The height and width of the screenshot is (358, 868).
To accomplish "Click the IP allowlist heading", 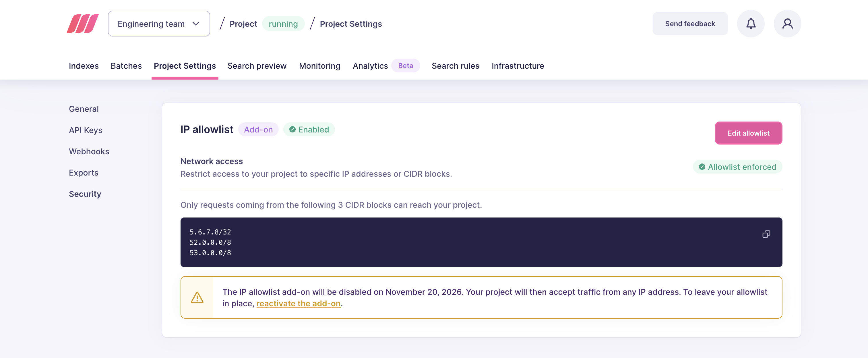I will click(207, 130).
